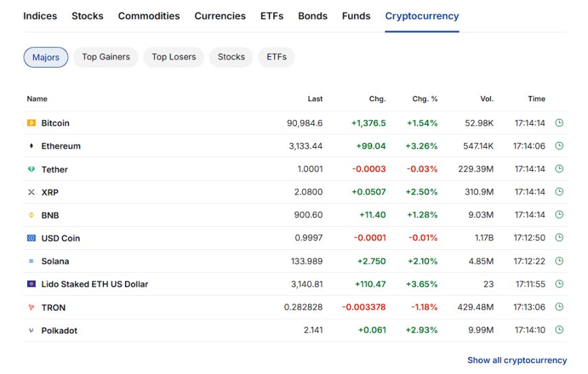Click the clock icon in TRON row
Viewport: 588px width, 374px height.
(x=559, y=306)
